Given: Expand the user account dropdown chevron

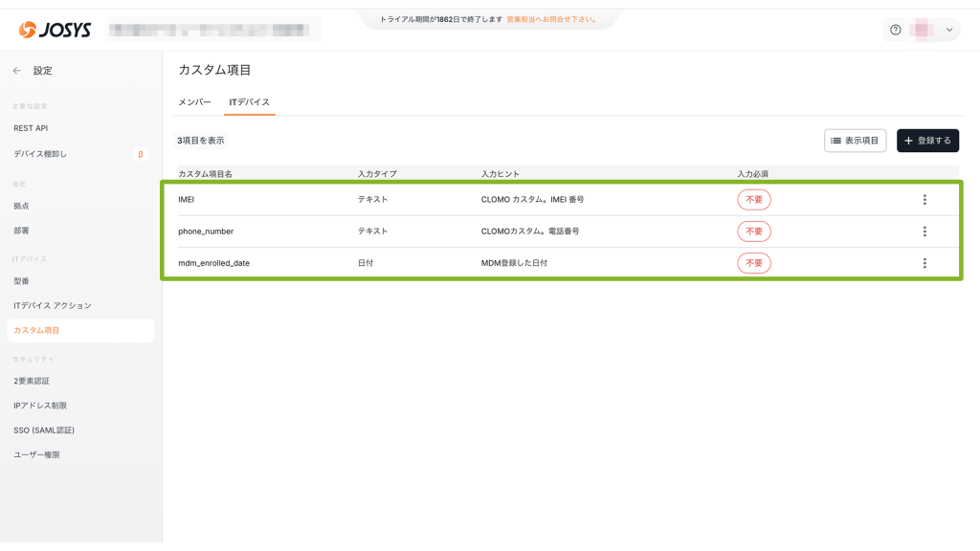Looking at the screenshot, I should click(x=949, y=30).
